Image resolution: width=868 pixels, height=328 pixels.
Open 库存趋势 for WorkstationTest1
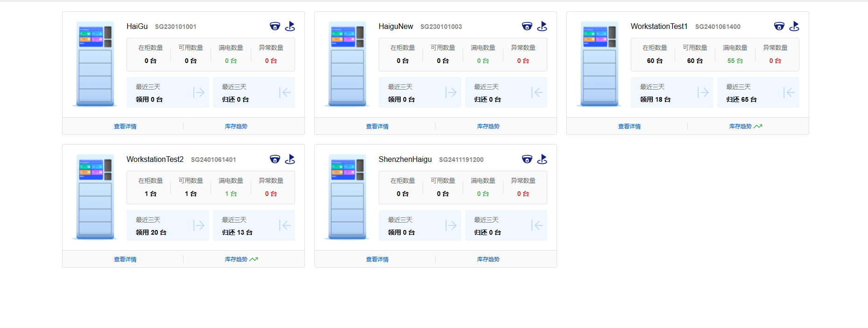pyautogui.click(x=741, y=126)
